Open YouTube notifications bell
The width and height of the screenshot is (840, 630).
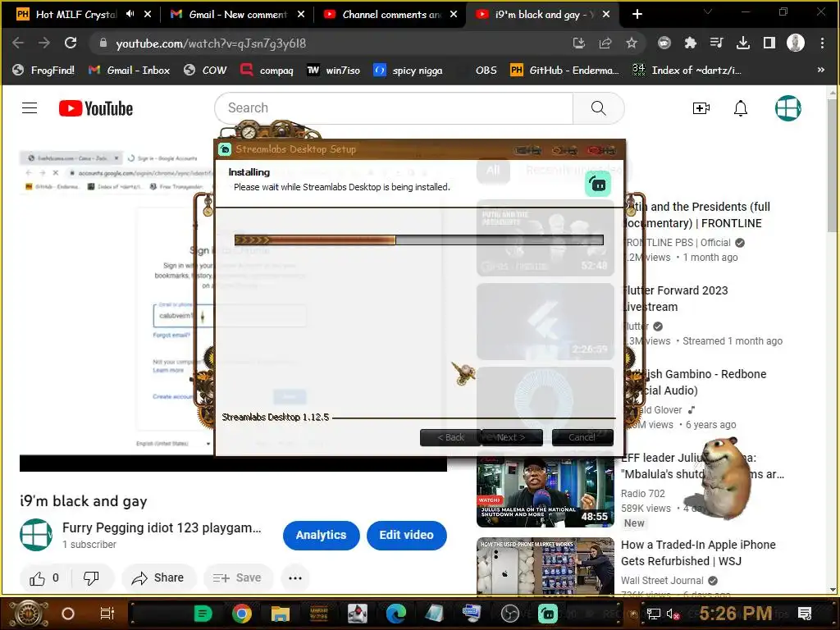(x=741, y=108)
